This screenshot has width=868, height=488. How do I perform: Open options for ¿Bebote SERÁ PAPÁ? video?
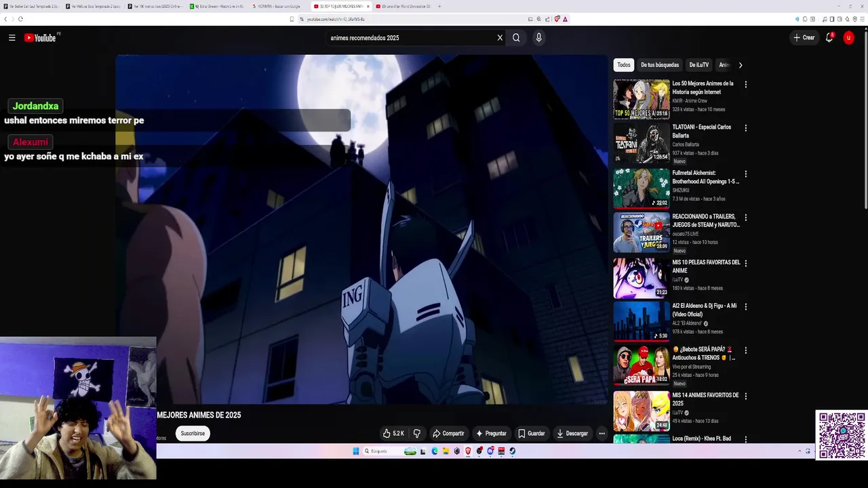coord(745,350)
